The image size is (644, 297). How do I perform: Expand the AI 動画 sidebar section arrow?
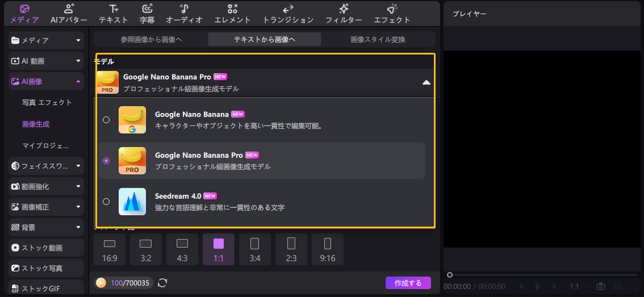(x=78, y=61)
